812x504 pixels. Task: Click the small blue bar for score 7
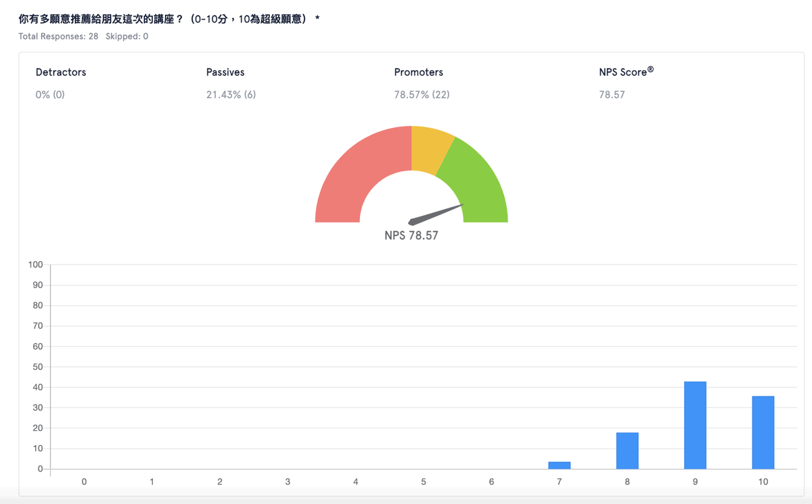[x=560, y=465]
